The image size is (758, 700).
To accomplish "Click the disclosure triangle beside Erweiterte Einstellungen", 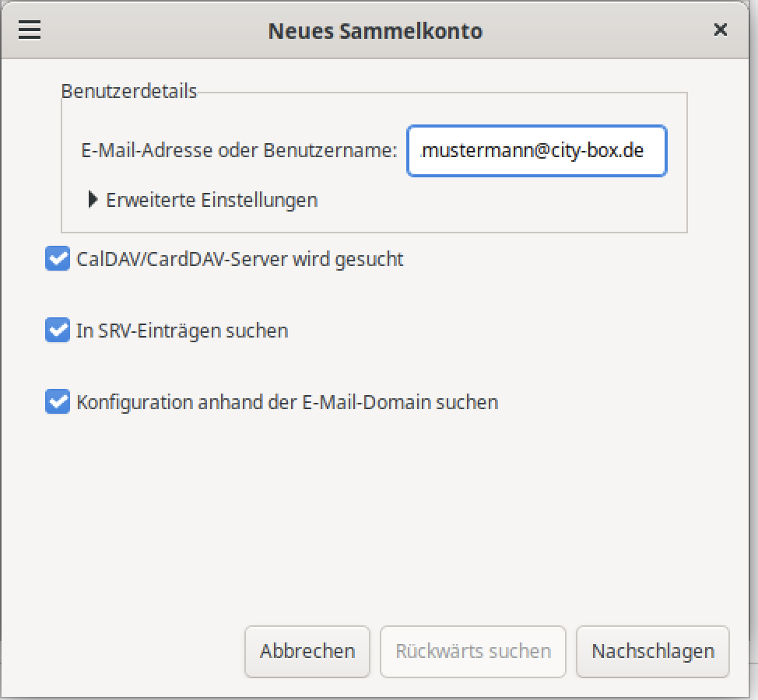I will 93,200.
